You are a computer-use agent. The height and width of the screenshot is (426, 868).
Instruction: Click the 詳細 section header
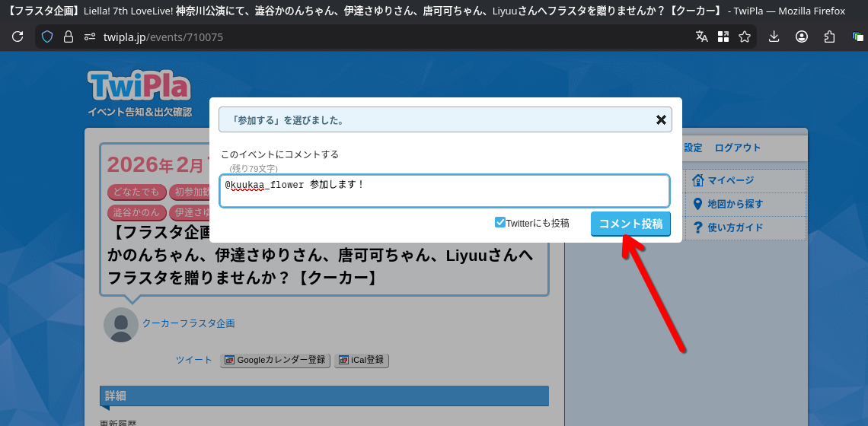[324, 396]
